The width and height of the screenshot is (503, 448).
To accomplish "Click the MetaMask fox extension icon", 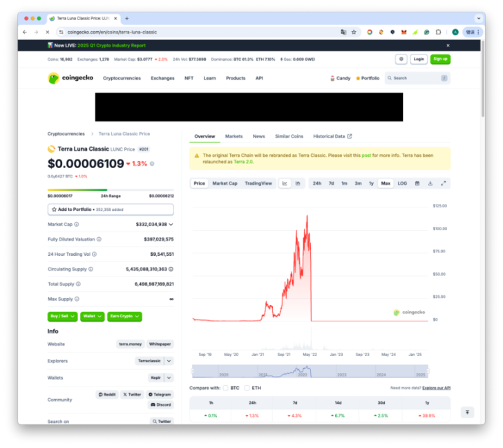I will pos(404,32).
